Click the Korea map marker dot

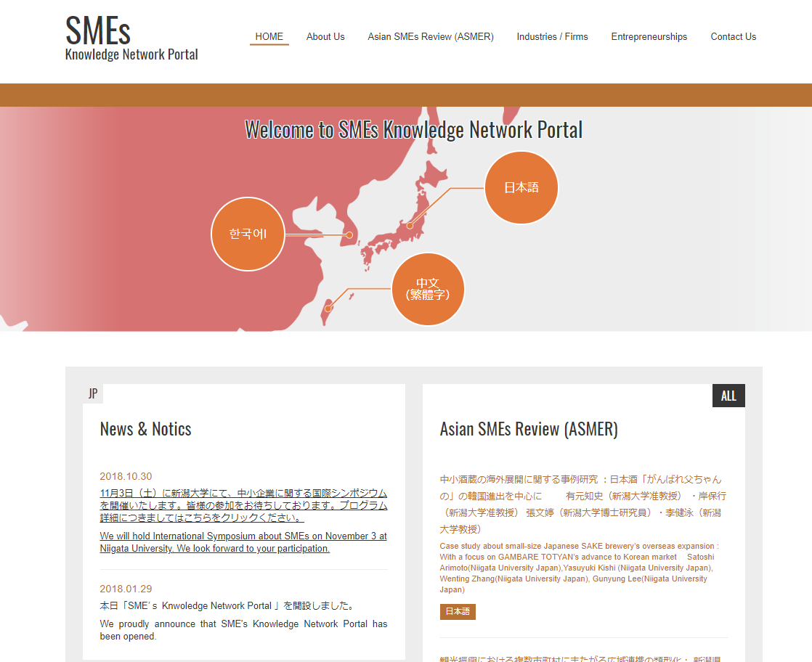(x=349, y=234)
